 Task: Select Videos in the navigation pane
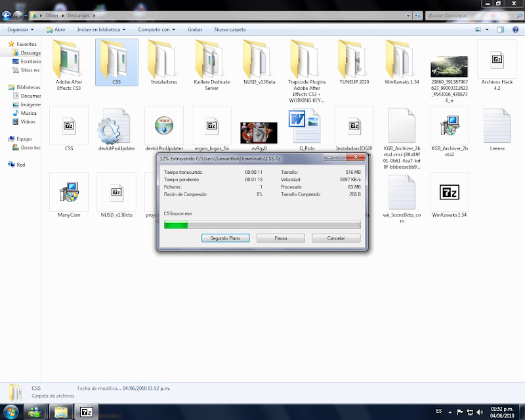pyautogui.click(x=24, y=121)
